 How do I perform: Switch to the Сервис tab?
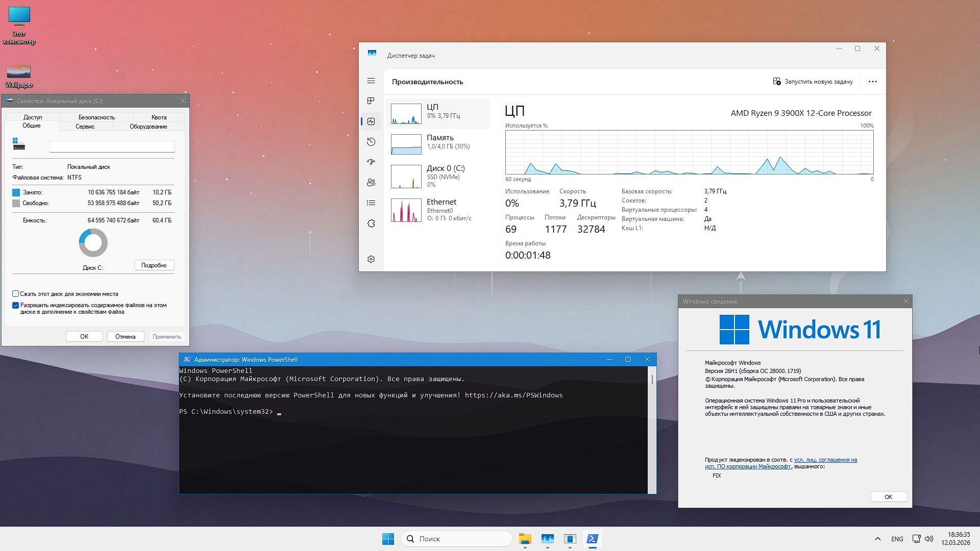(x=85, y=127)
